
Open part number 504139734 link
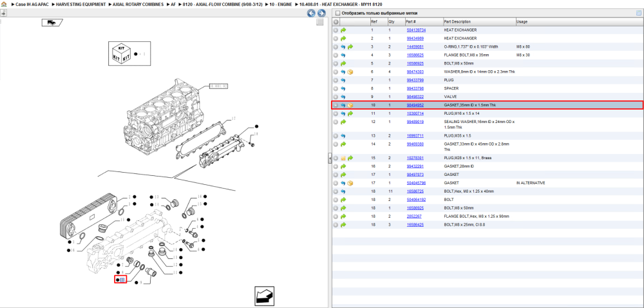point(416,30)
